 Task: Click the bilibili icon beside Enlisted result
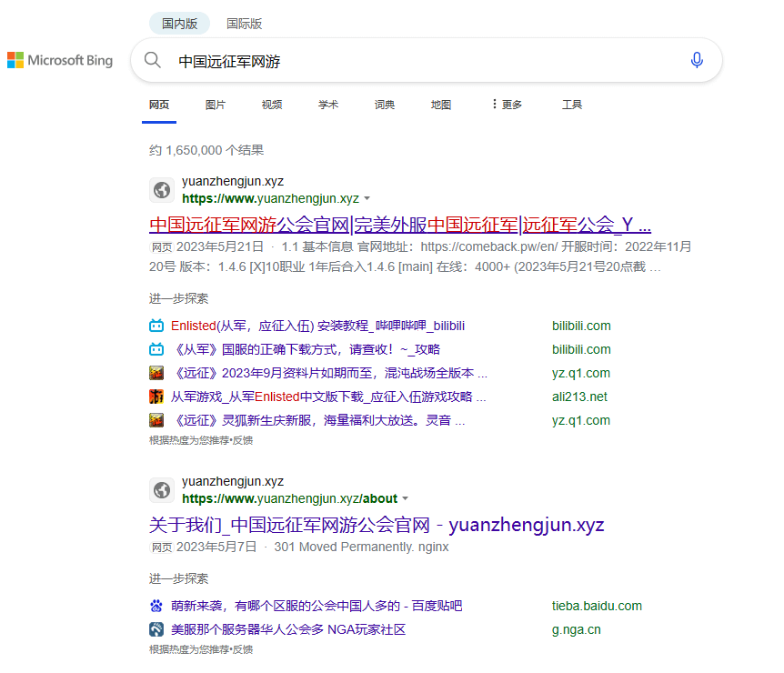click(156, 326)
